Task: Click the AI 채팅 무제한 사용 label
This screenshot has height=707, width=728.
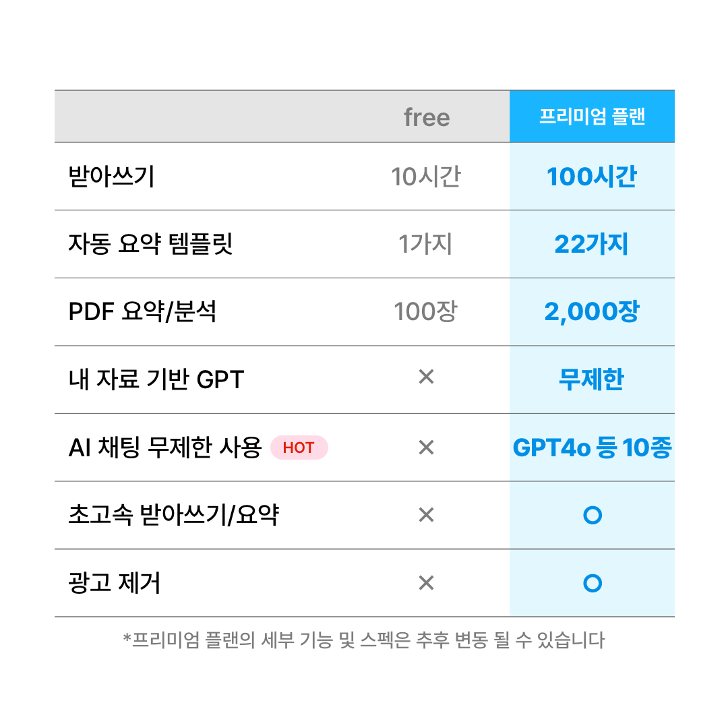Action: 165,448
